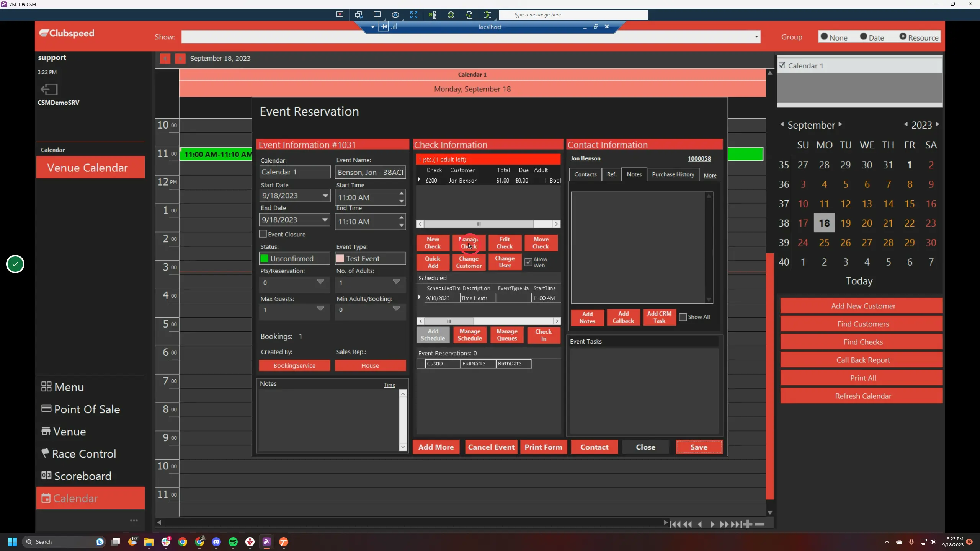
Task: Open the Pts/Reservation dropdown
Action: click(320, 281)
